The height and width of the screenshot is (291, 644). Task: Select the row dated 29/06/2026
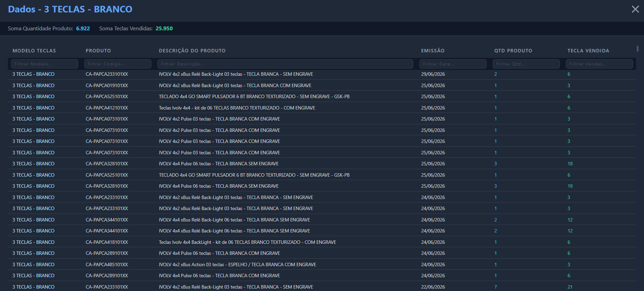click(x=322, y=74)
